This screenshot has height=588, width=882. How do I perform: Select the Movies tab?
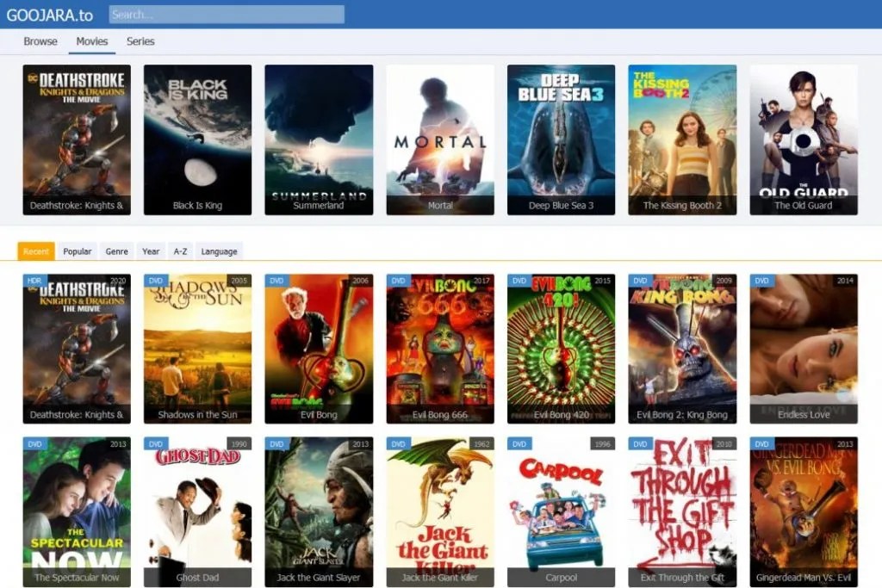[91, 41]
